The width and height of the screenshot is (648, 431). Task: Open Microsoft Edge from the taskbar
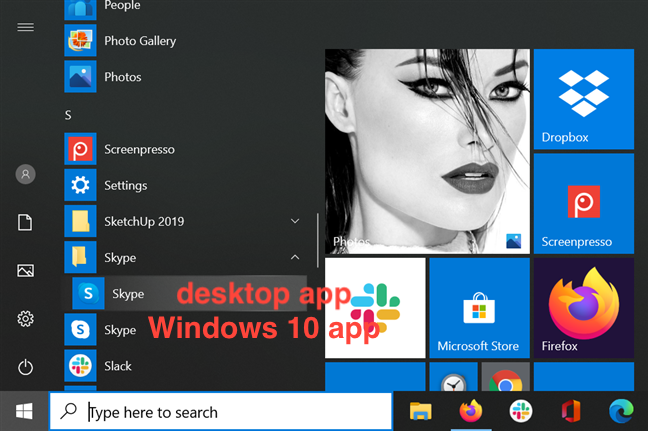(621, 412)
